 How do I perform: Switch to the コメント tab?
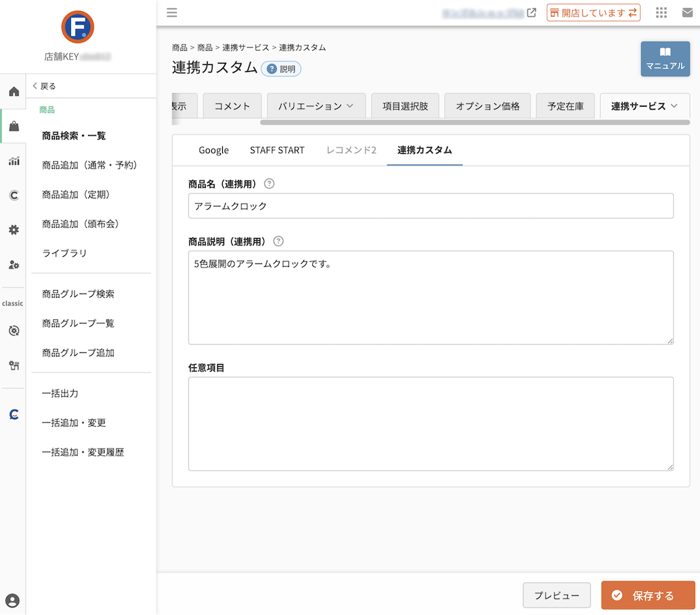click(232, 106)
